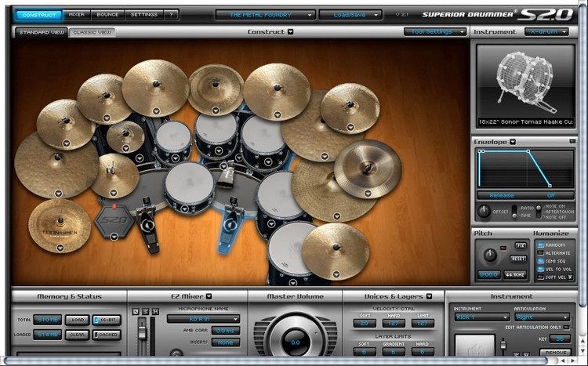Viewport: 588px width, 366px height.
Task: Mute the EZ Mixer channel
Action: 155,312
